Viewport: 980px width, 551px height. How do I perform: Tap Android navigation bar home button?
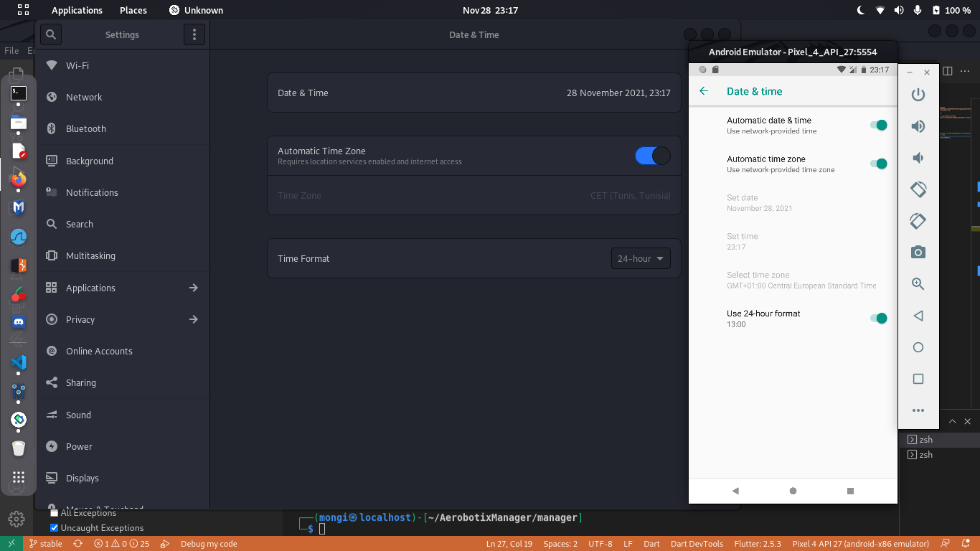793,491
